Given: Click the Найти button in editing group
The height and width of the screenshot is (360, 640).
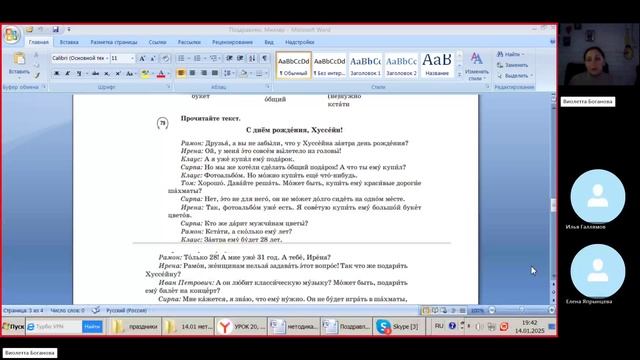Looking at the screenshot, I should click(x=511, y=54).
